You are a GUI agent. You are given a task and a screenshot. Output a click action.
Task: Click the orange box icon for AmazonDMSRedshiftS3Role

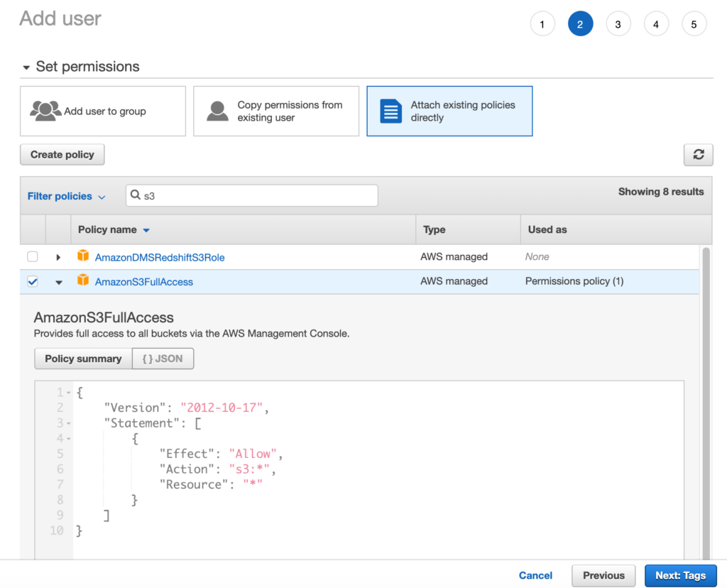pos(83,256)
